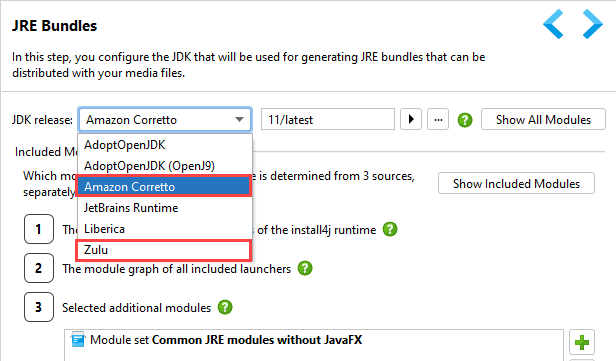Open help for module graph of launchers
Image resolution: width=616 pixels, height=361 pixels.
(x=305, y=268)
